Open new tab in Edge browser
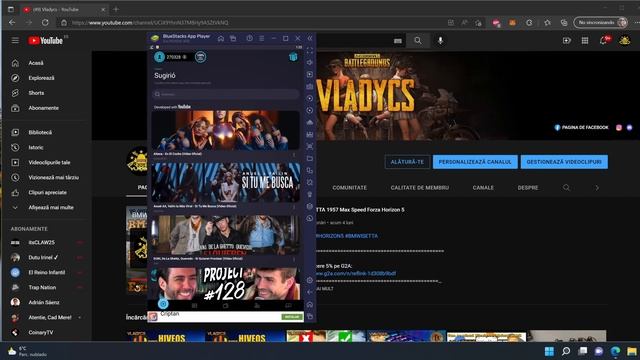This screenshot has width=640, height=360. pyautogui.click(x=116, y=9)
